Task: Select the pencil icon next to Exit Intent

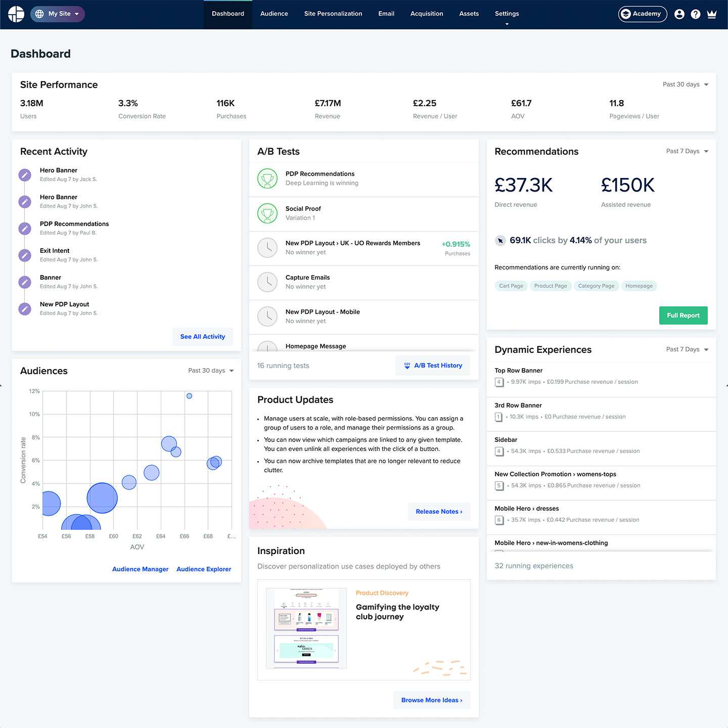Action: pos(24,255)
